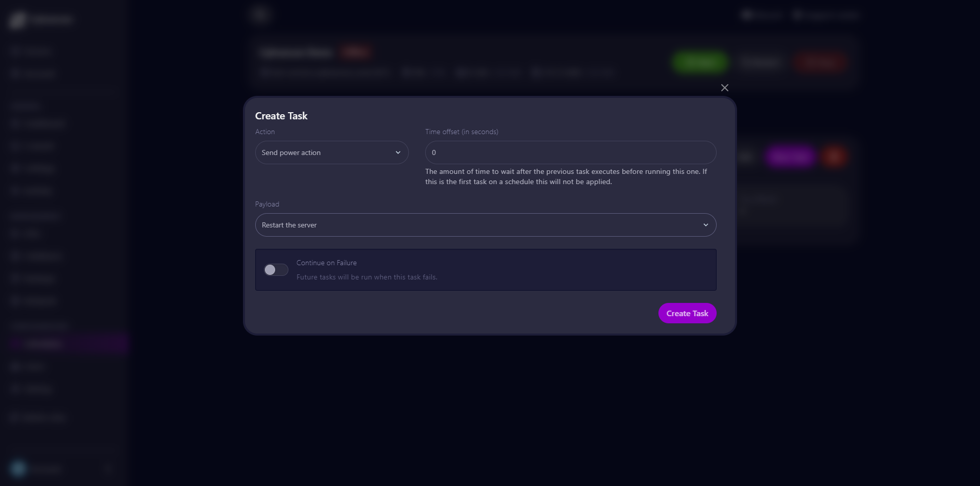Expand the Payload dropdown showing Restart the server
Image resolution: width=980 pixels, height=486 pixels.
pyautogui.click(x=485, y=225)
